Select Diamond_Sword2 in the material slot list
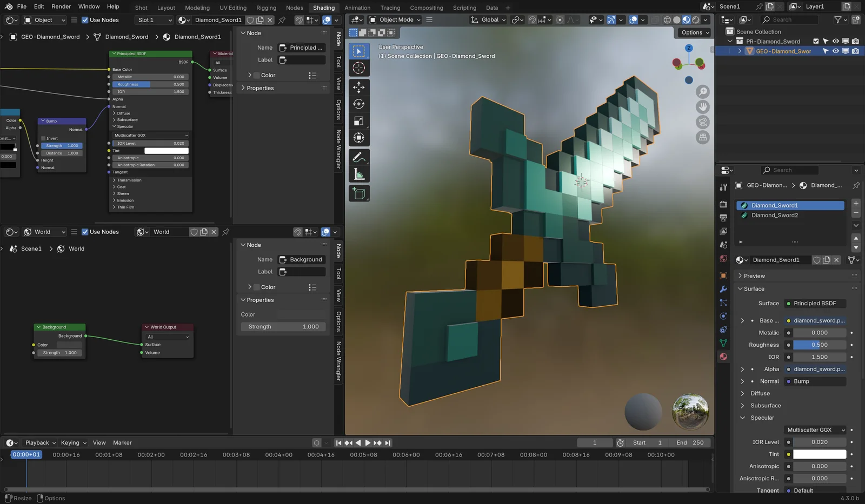This screenshot has height=504, width=865. (775, 215)
